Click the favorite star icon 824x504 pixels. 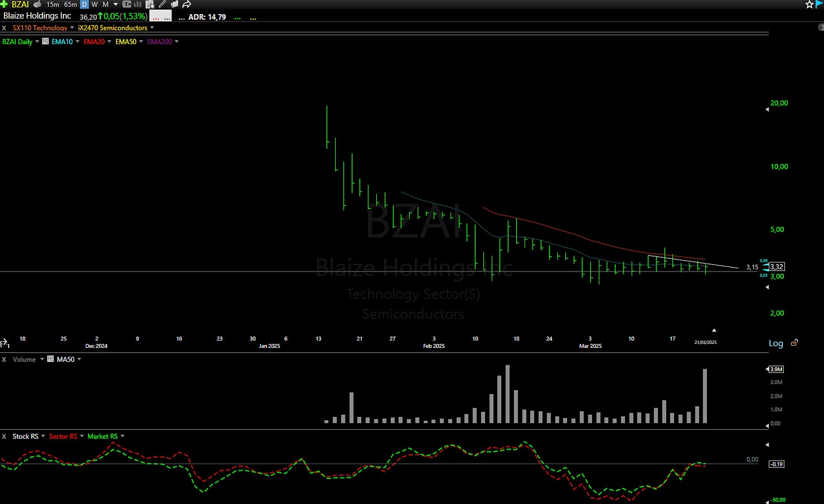click(809, 5)
